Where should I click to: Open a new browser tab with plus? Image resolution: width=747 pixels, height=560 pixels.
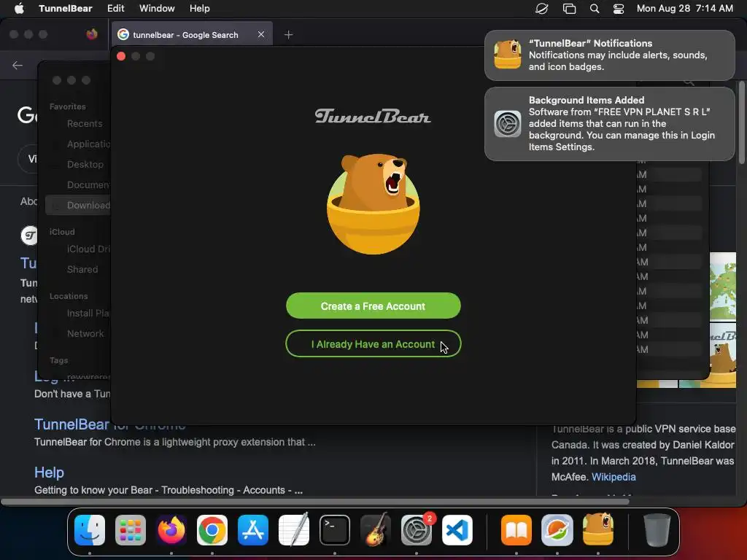click(288, 34)
